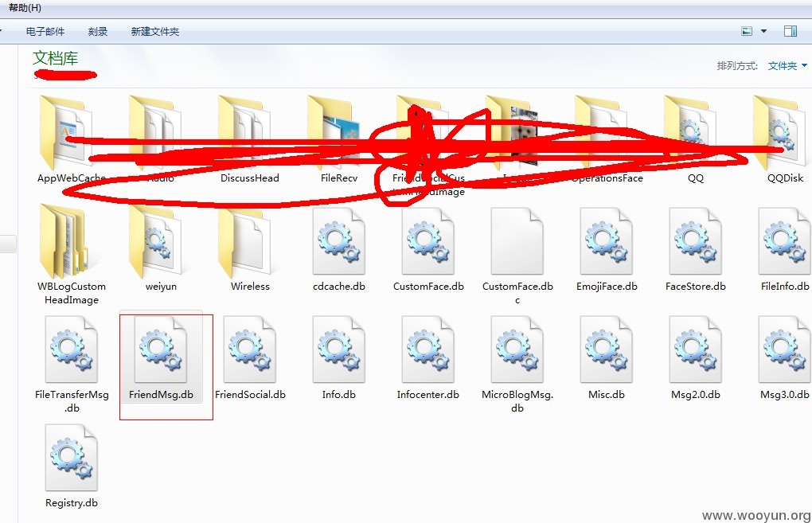The height and width of the screenshot is (523, 812).
Task: Open the WBLogCustomHeadImage folder
Action: point(71,254)
